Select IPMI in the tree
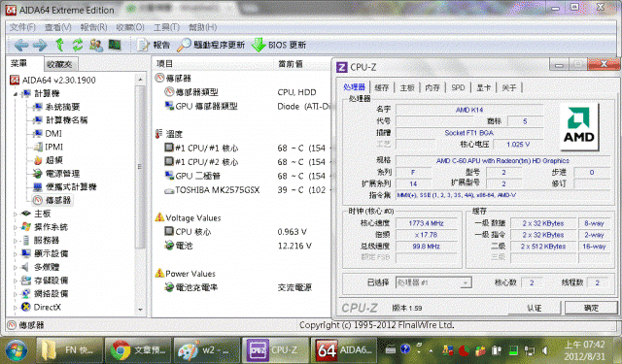 (49, 147)
